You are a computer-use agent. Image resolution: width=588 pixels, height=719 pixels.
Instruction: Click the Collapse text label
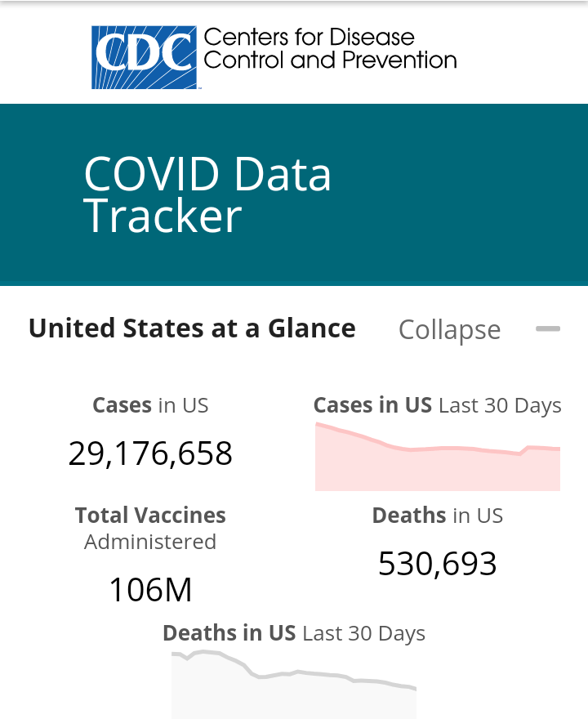point(449,330)
